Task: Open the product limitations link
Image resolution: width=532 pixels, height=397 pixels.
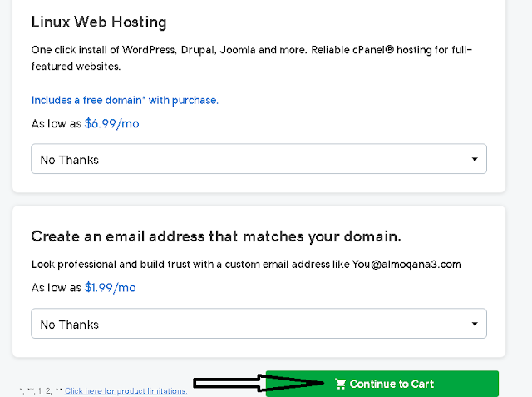Action: tap(126, 391)
